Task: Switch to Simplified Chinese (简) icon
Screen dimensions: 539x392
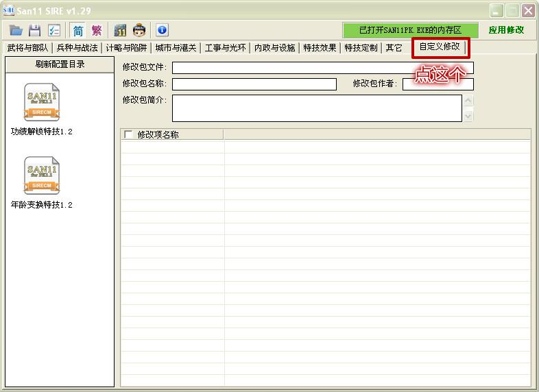Action: click(x=78, y=30)
